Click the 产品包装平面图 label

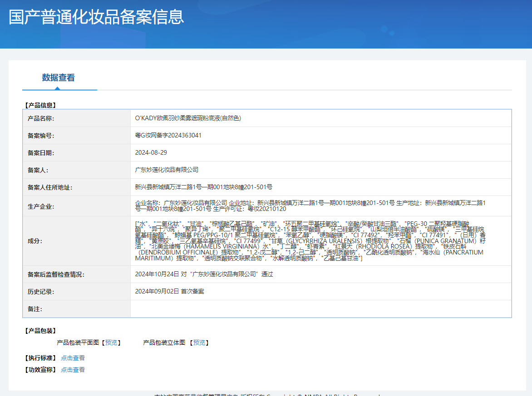78,342
